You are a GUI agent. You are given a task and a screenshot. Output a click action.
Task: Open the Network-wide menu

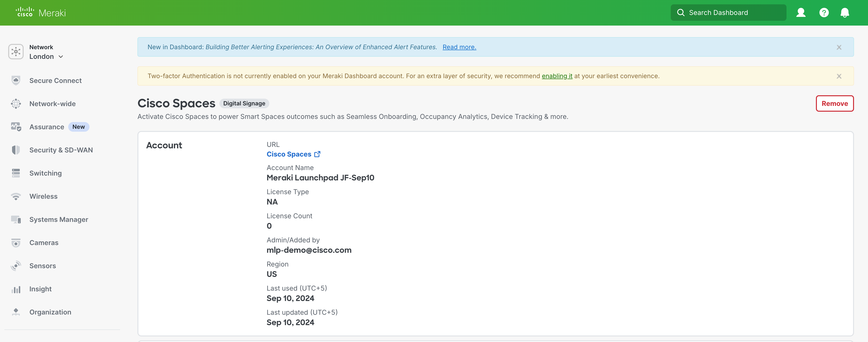coord(52,104)
